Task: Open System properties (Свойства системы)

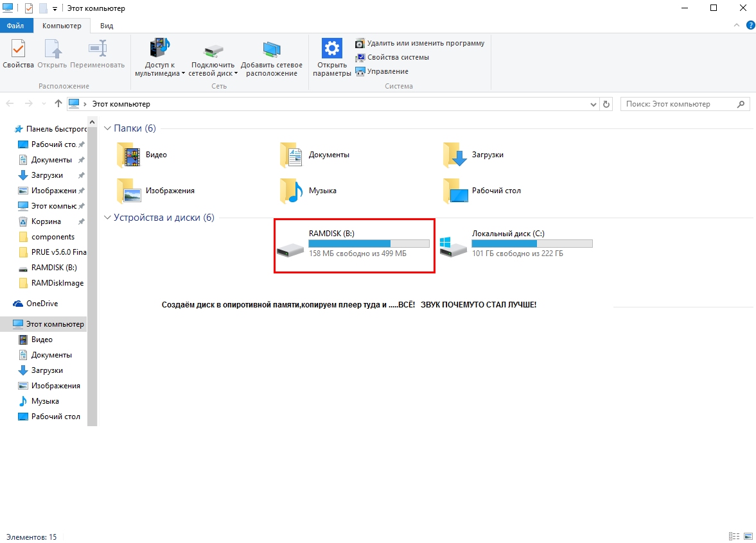Action: (392, 57)
